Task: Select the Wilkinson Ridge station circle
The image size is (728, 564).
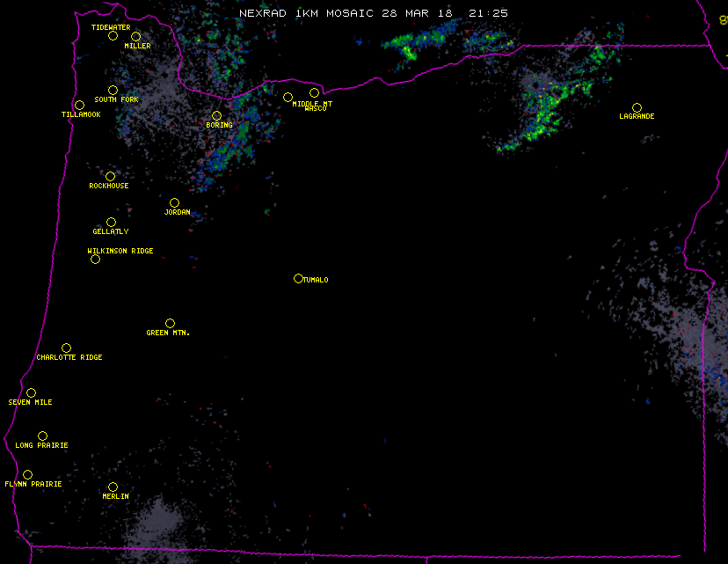Action: [96, 260]
